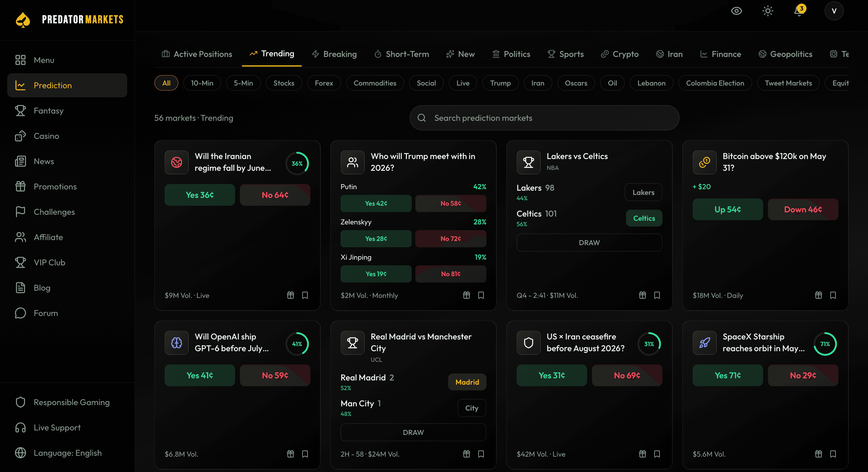Open Fantasy from the sidebar
This screenshot has height=472, width=868.
pos(67,111)
